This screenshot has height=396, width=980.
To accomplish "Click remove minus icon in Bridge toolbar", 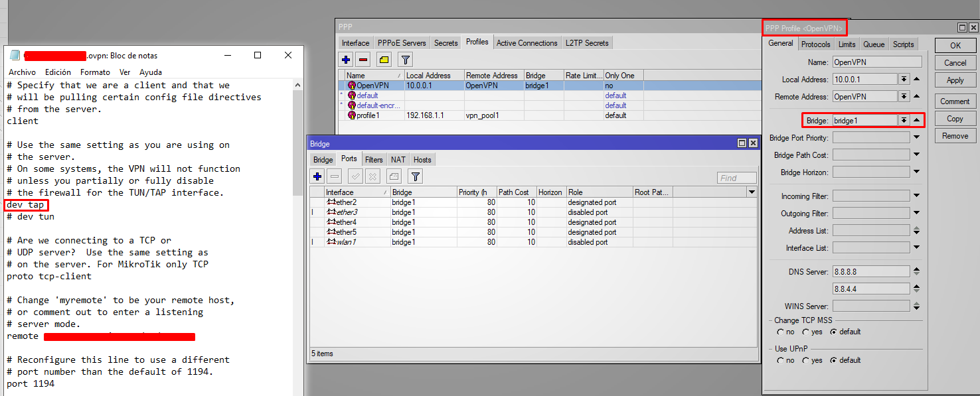I will (x=335, y=176).
